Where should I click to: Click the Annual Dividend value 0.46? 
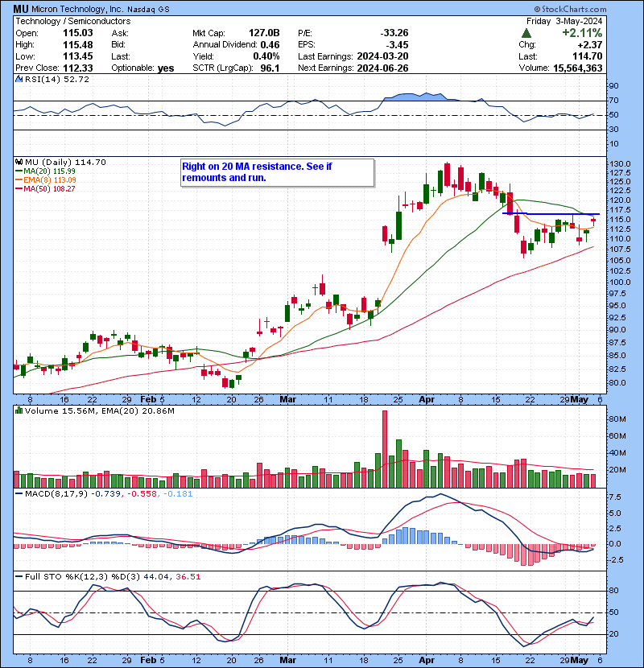270,45
